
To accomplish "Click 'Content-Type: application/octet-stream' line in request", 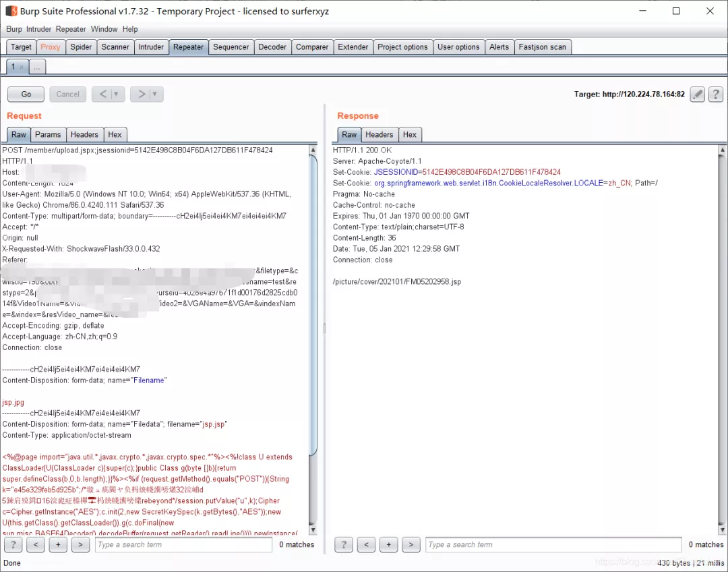I will [67, 435].
